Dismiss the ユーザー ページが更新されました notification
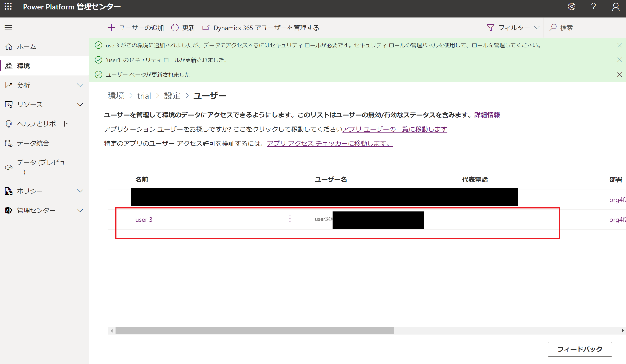The width and height of the screenshot is (626, 364). pyautogui.click(x=619, y=75)
